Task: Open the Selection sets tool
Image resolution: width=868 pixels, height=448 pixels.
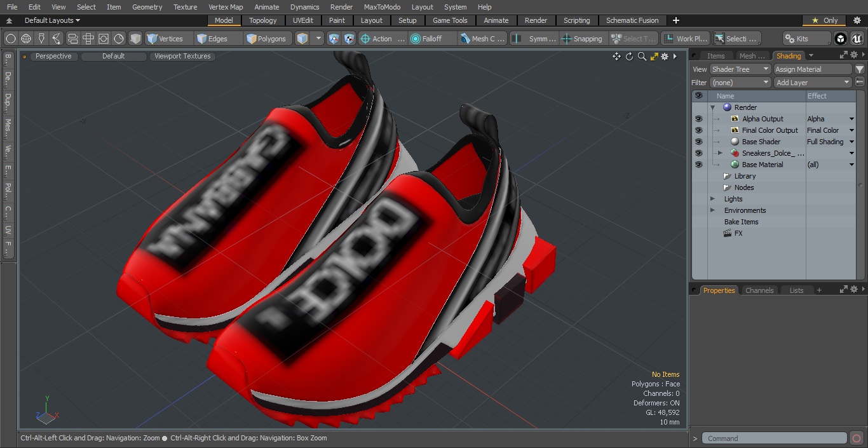Action: (736, 39)
